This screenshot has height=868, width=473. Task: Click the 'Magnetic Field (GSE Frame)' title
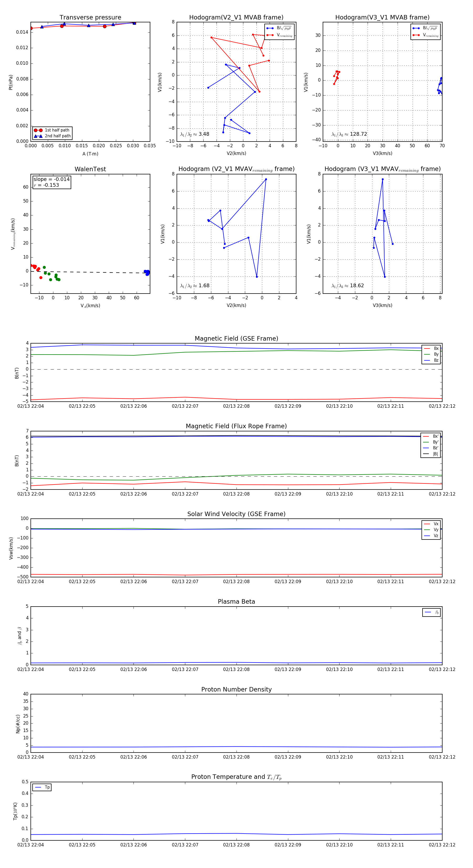pos(236,339)
